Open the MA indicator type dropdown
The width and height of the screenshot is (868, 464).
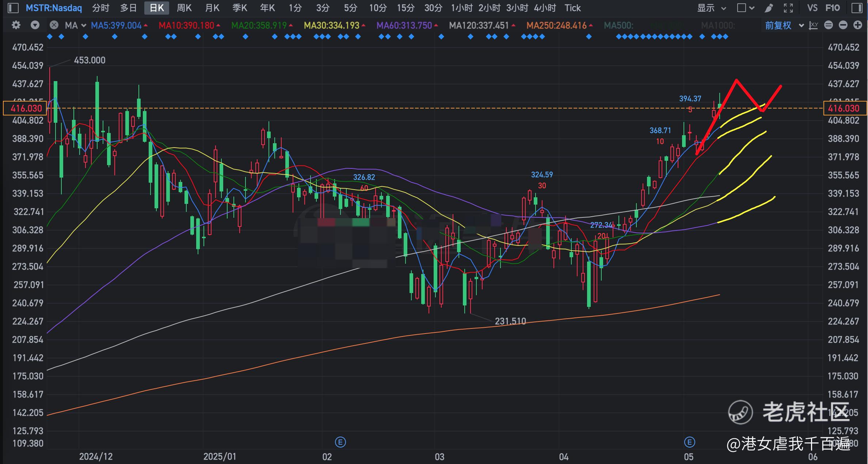pyautogui.click(x=75, y=25)
